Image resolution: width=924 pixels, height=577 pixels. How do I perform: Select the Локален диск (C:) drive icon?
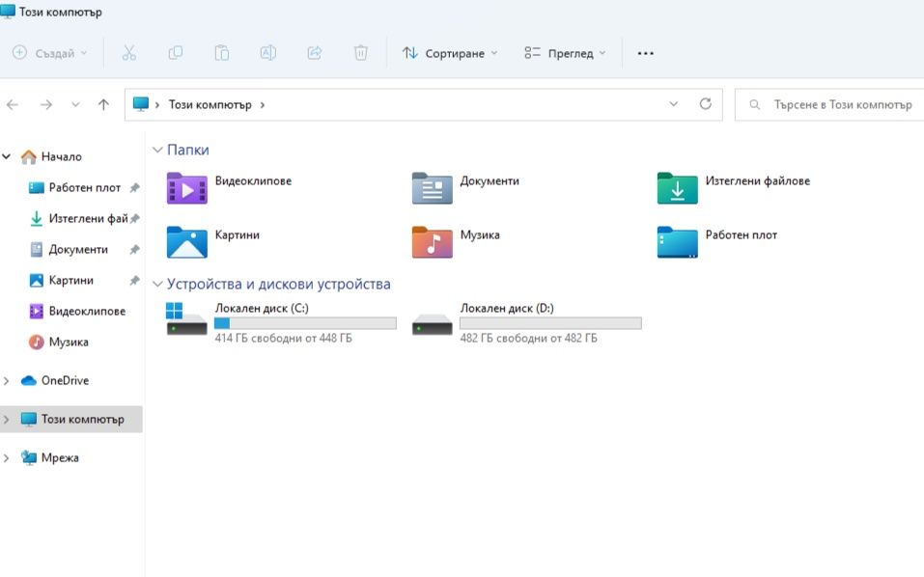186,318
